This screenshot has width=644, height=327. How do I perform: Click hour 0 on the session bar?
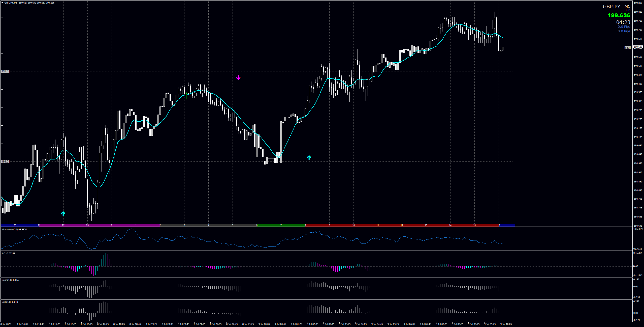coord(112,225)
